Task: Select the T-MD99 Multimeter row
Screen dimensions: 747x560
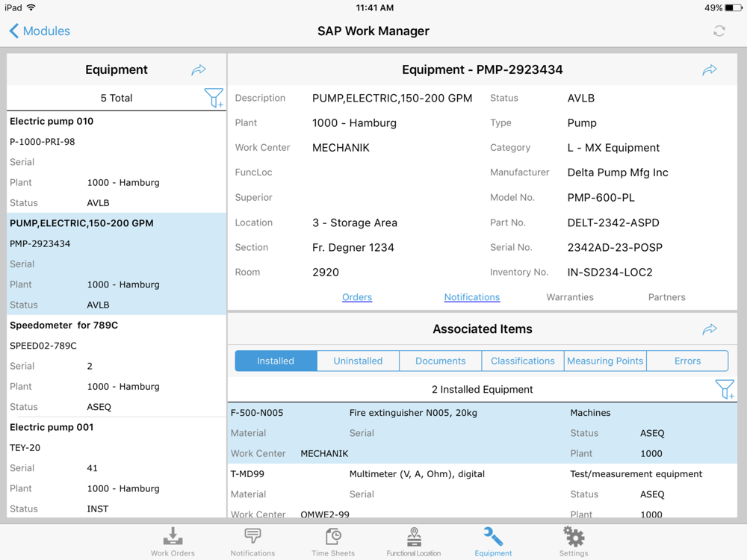Action: coord(482,494)
